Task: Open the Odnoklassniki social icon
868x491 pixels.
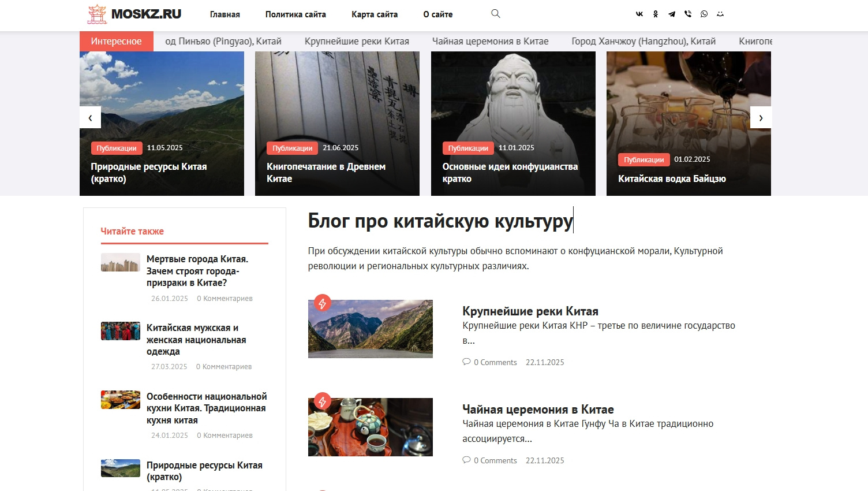Action: 656,14
